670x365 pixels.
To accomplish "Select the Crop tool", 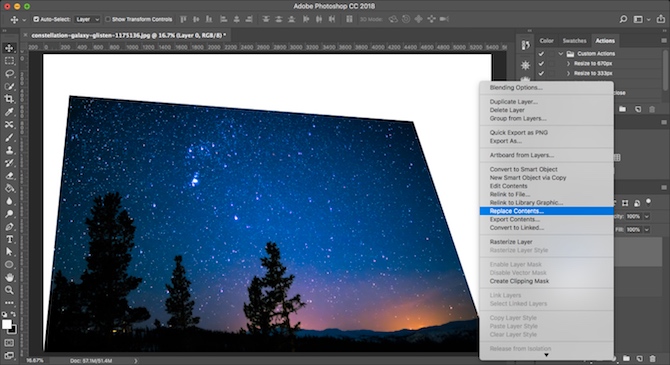I will (9, 99).
